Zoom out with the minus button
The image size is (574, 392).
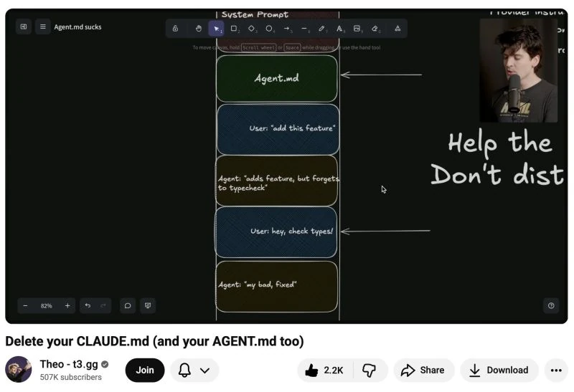[25, 306]
